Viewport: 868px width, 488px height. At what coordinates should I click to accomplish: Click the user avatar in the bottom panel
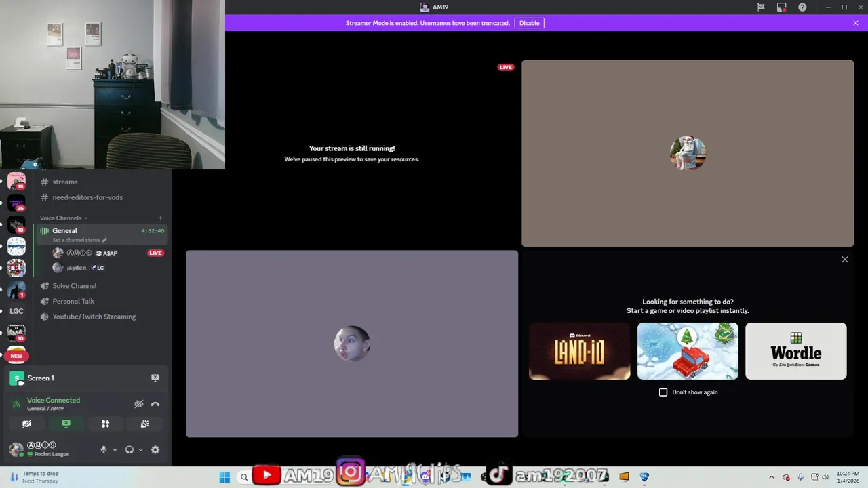(16, 449)
